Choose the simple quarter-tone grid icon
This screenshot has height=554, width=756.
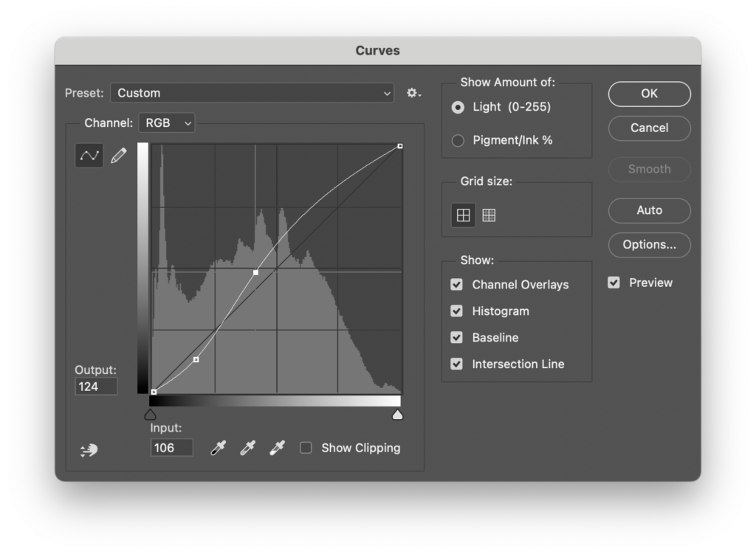pos(463,215)
